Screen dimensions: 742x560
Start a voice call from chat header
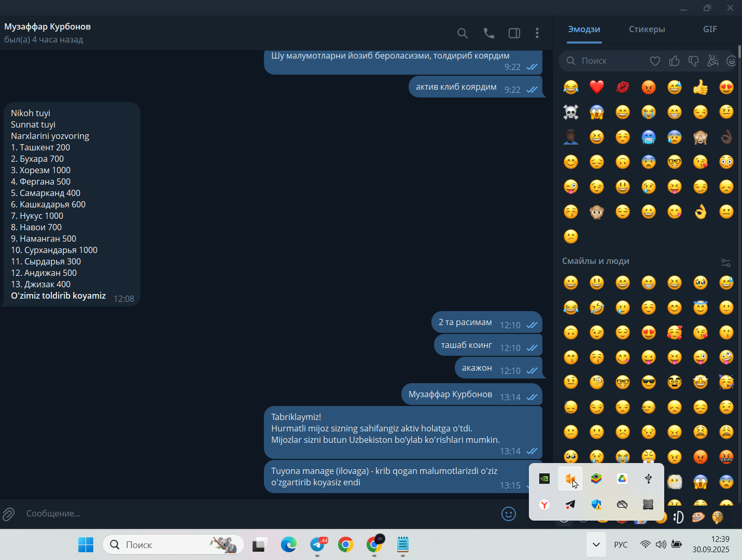[489, 33]
